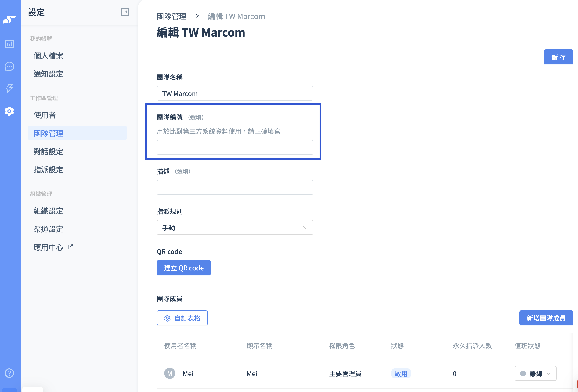Go to 對話設定 menu item
This screenshot has width=578, height=392.
(48, 151)
